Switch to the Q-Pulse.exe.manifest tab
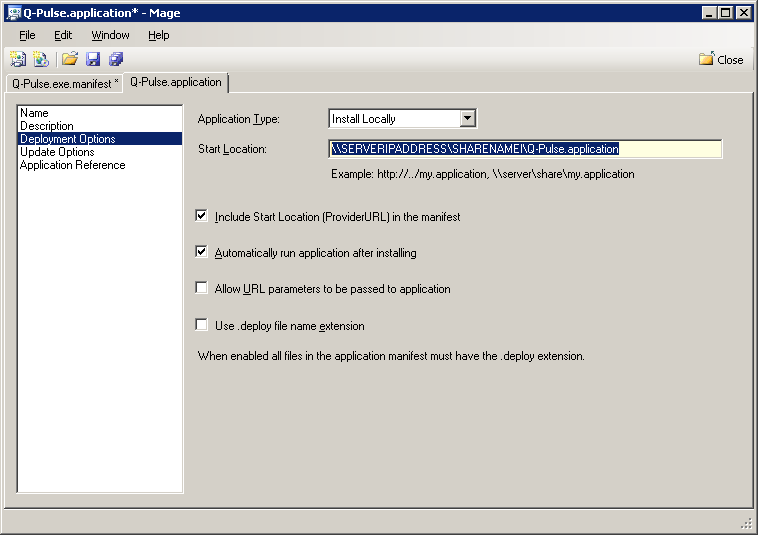This screenshot has height=535, width=758. click(65, 84)
